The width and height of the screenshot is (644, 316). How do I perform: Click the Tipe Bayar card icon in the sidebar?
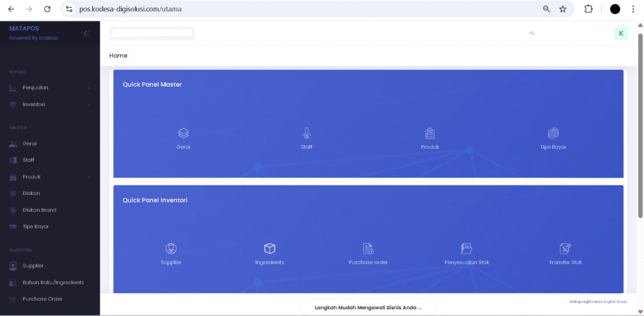coord(13,227)
